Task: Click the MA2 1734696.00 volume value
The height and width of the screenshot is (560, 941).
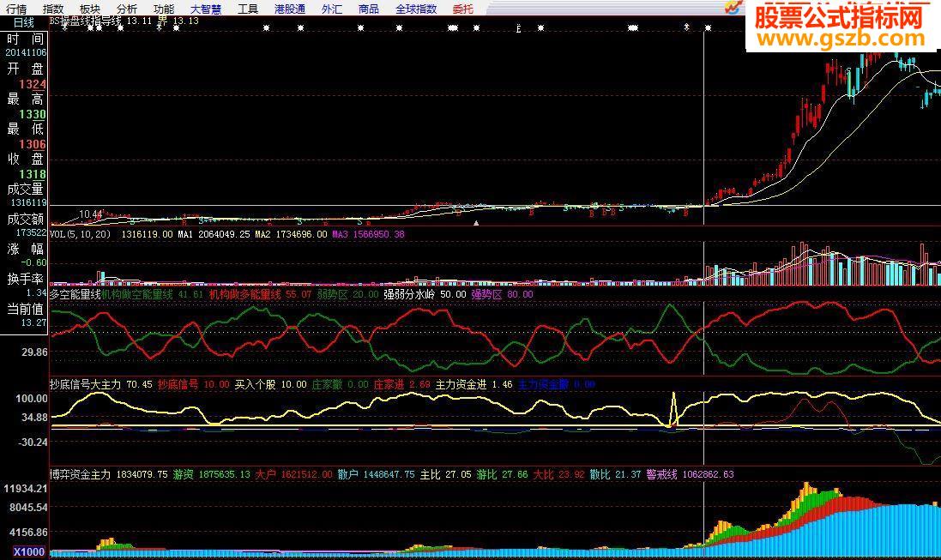Action: (x=291, y=234)
